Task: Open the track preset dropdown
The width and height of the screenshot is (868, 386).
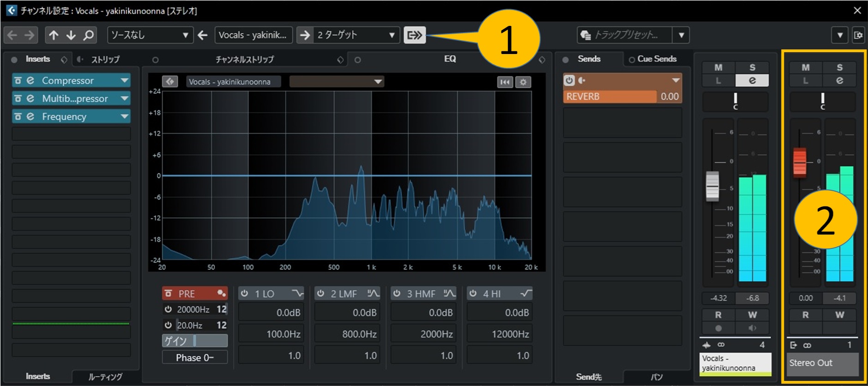Action: 681,35
